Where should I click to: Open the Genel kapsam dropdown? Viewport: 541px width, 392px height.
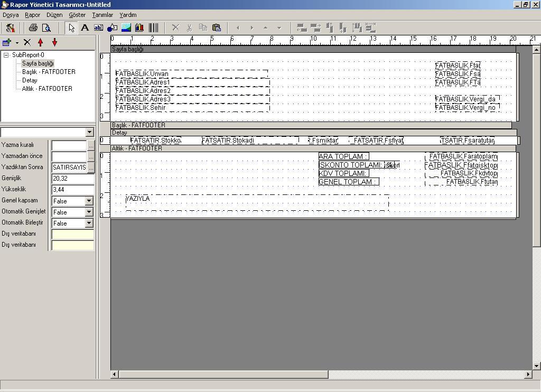[x=89, y=201]
